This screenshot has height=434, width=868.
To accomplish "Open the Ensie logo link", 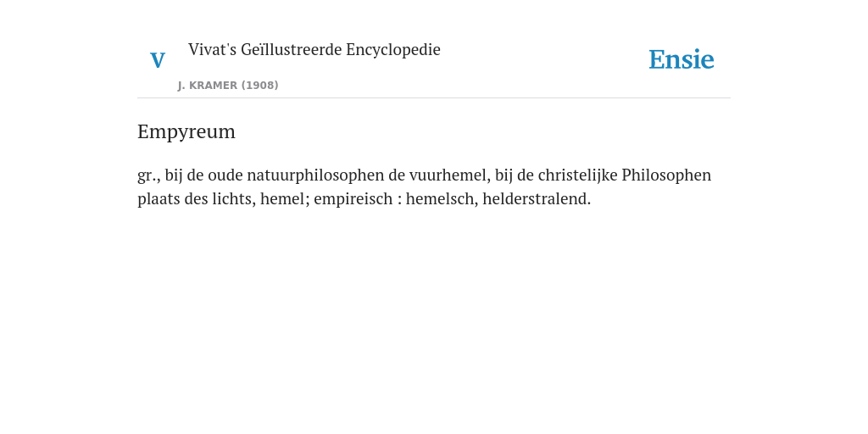I will (682, 59).
